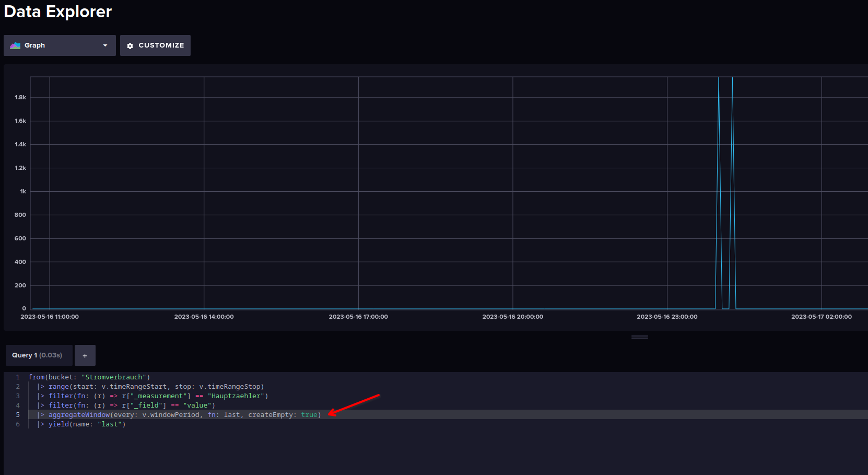Click the from(bucket: "Stromverbrauch") code line

(x=89, y=377)
